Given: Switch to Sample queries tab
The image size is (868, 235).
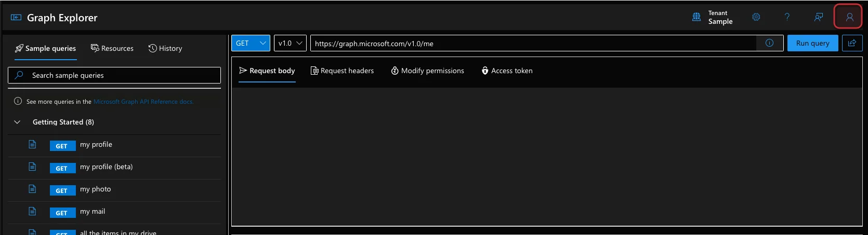Looking at the screenshot, I should coord(45,48).
